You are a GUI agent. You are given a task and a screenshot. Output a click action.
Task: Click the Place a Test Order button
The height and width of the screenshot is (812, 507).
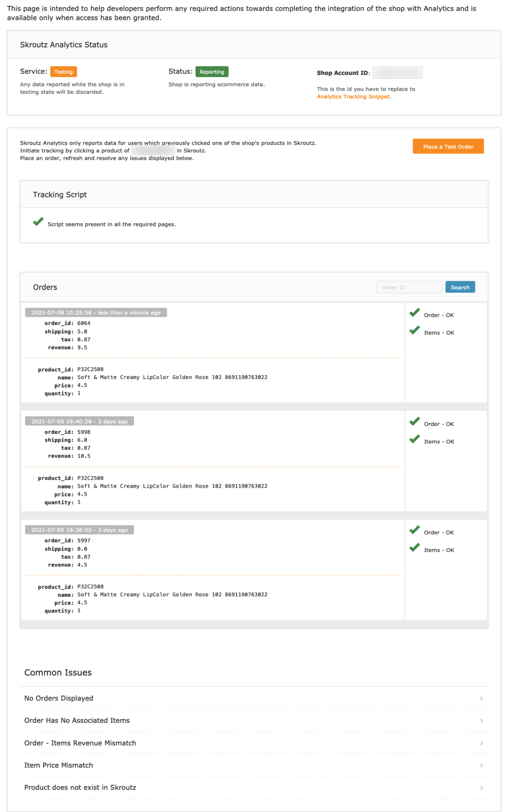[448, 147]
